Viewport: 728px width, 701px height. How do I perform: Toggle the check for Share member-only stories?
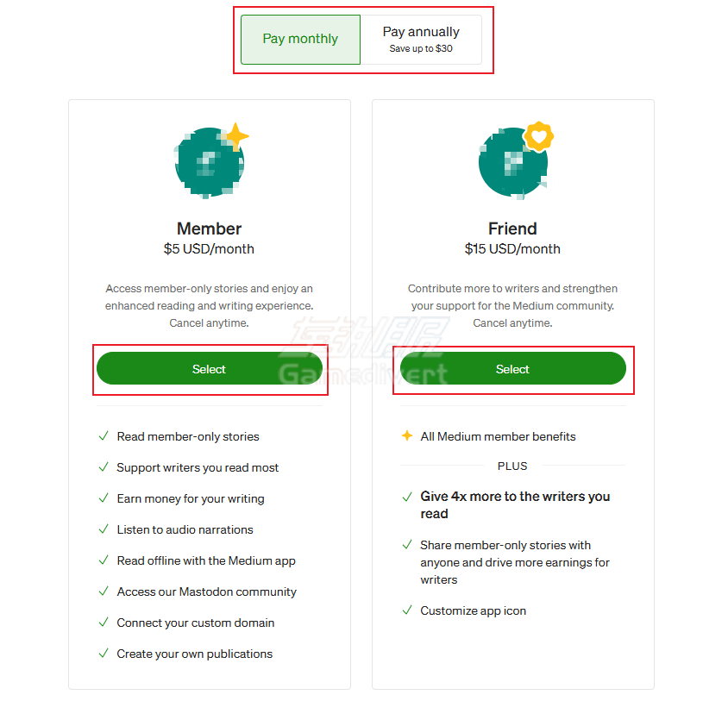(x=406, y=545)
